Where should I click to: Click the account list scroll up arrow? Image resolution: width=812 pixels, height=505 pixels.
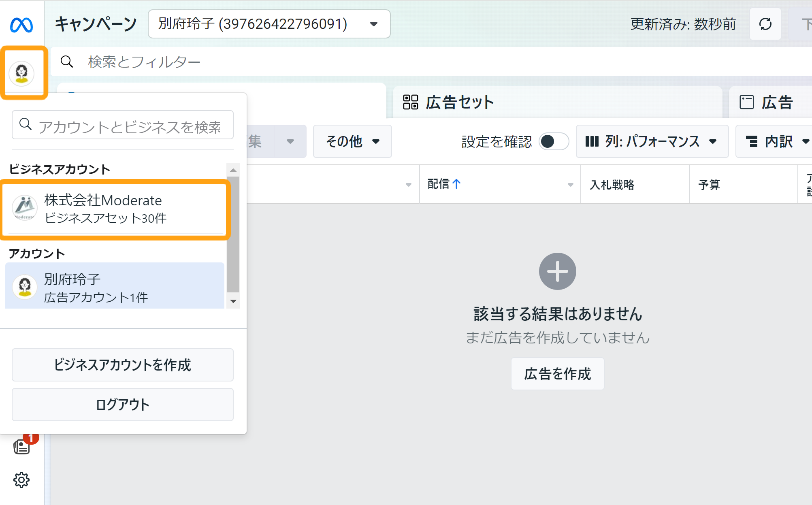coord(233,170)
